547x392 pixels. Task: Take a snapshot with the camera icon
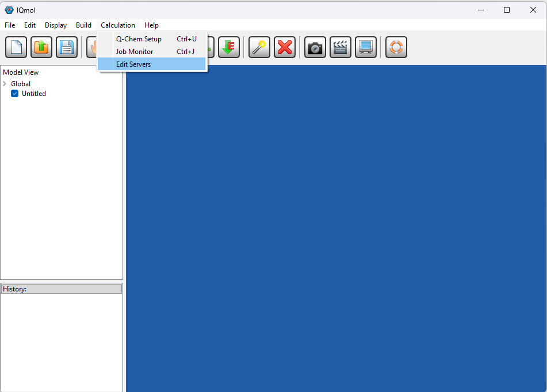pyautogui.click(x=315, y=47)
